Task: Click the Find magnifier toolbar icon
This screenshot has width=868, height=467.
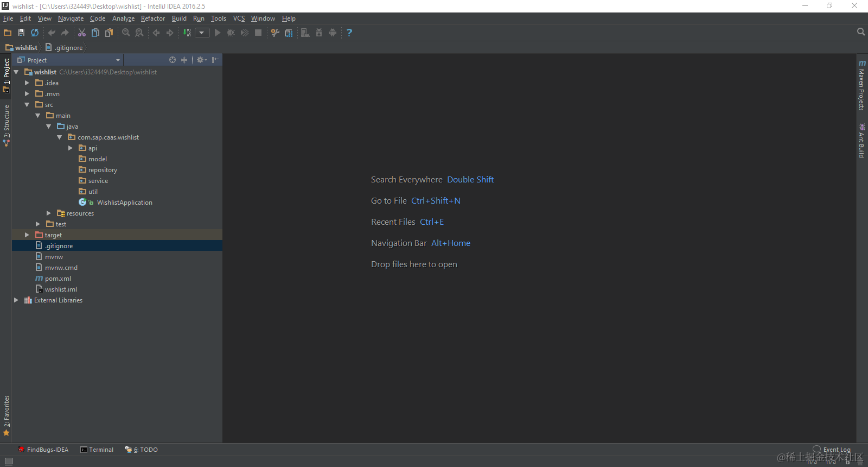Action: (126, 33)
